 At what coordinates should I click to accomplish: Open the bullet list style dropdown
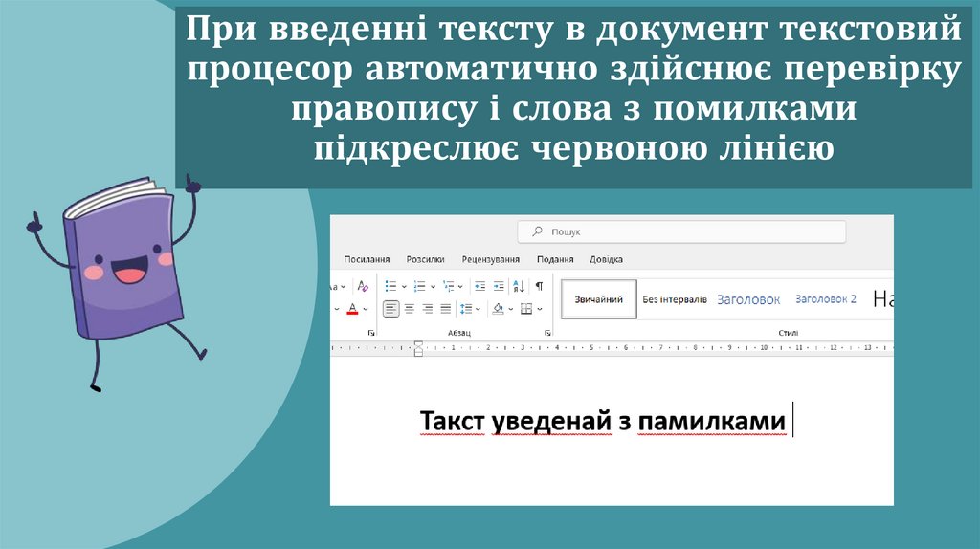point(404,287)
